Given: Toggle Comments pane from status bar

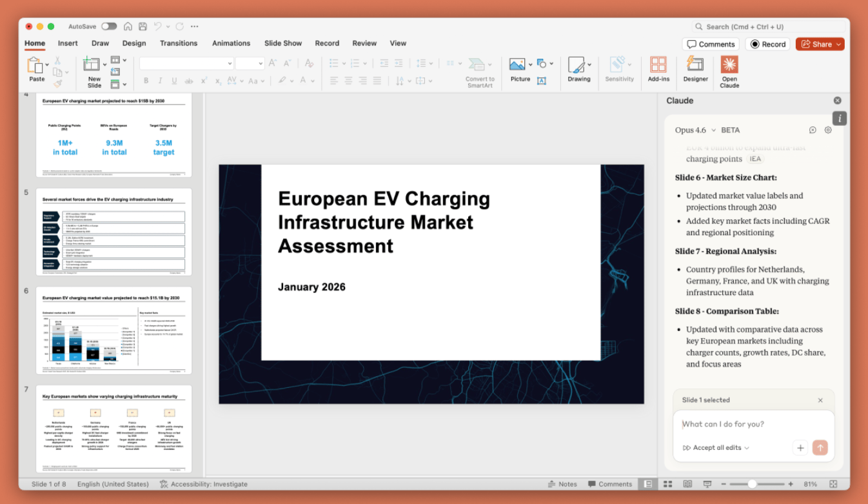Looking at the screenshot, I should pos(610,484).
